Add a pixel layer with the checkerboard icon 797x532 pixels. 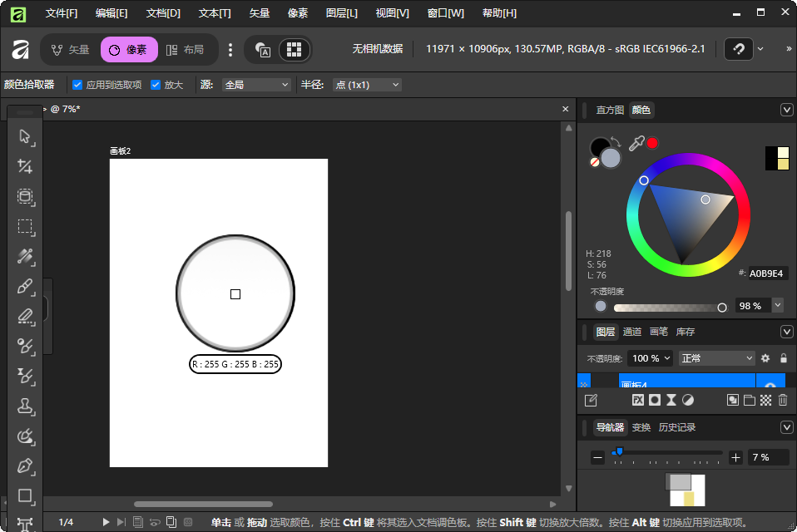[765, 400]
